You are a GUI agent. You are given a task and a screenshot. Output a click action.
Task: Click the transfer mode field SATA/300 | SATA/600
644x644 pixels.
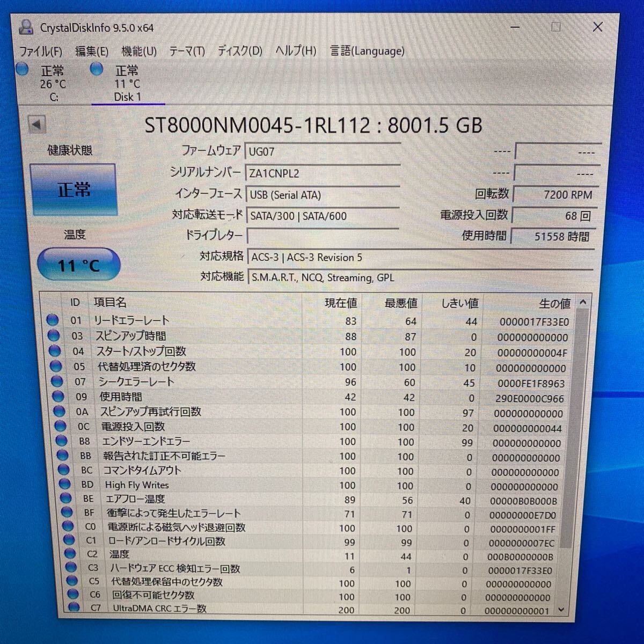322,216
